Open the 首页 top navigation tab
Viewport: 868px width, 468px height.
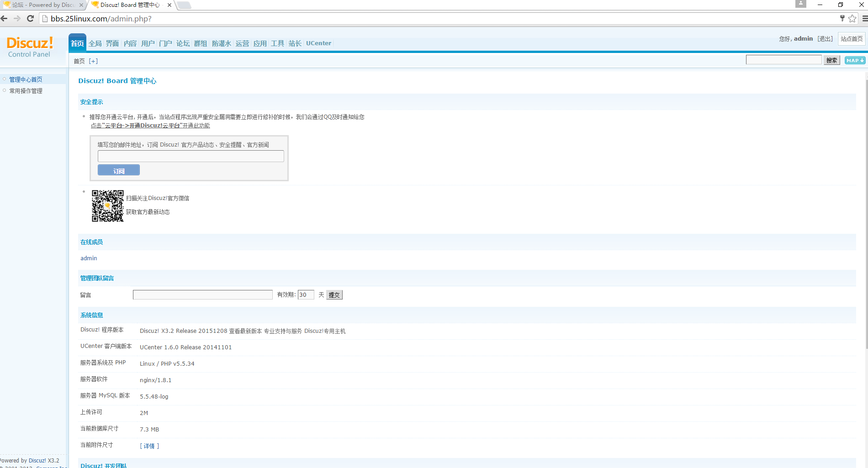coord(77,43)
